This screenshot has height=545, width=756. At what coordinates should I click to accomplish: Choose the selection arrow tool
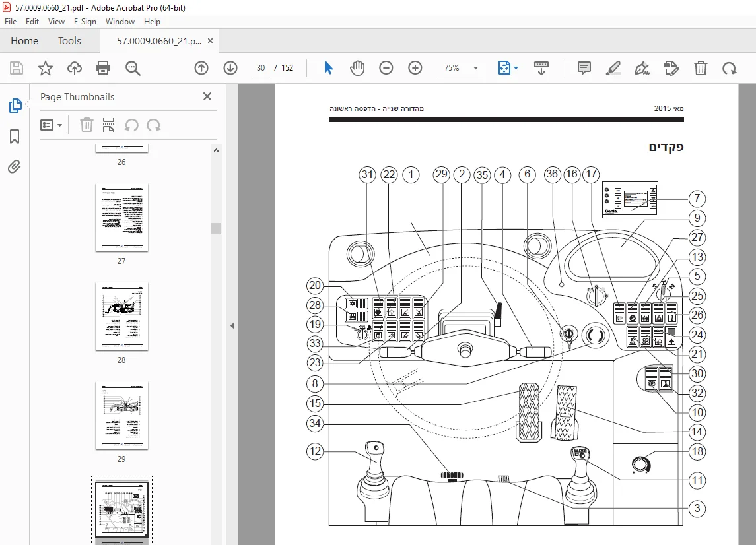(328, 68)
